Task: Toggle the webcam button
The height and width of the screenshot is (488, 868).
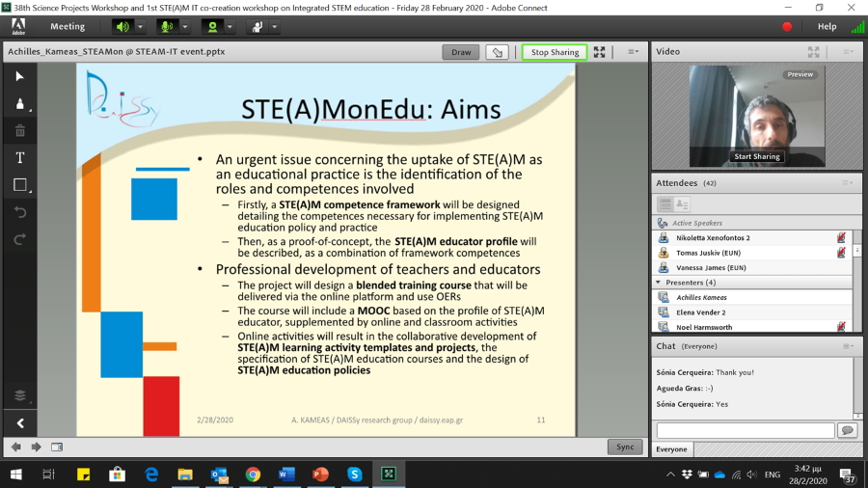Action: point(212,27)
